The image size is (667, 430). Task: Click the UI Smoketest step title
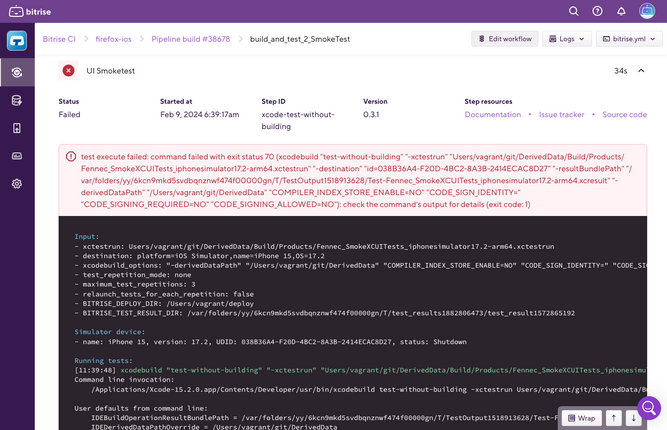tap(111, 71)
